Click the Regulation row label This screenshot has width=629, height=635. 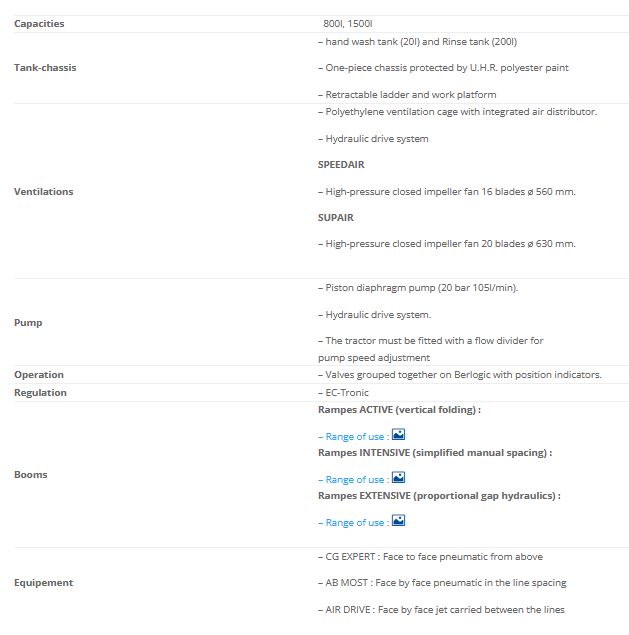click(x=41, y=393)
